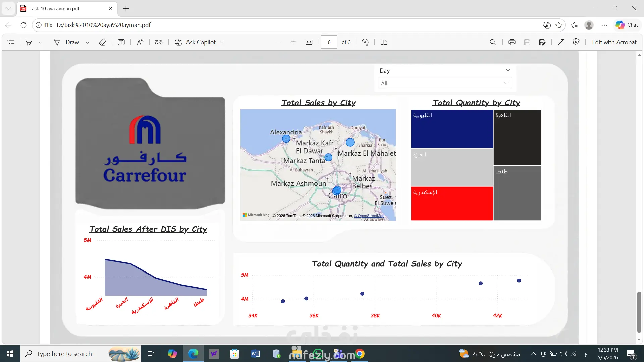Viewport: 644px width, 362px height.
Task: Open the notification center
Action: (x=631, y=354)
